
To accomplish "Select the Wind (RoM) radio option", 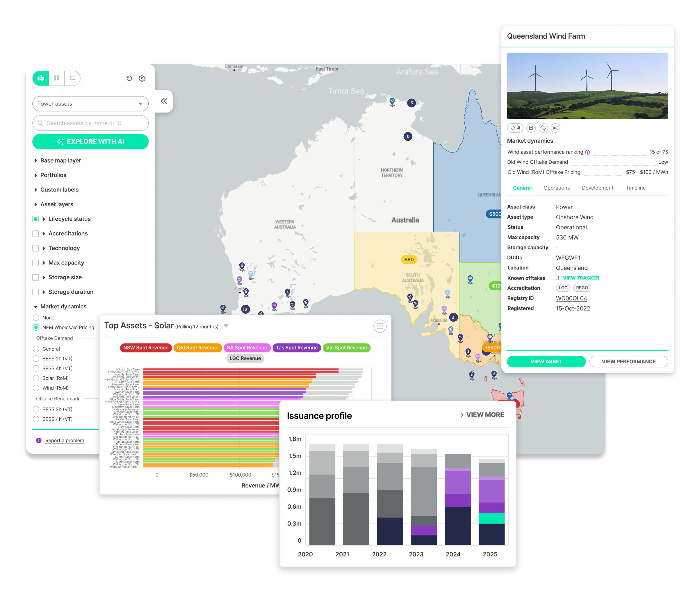I will pos(36,388).
